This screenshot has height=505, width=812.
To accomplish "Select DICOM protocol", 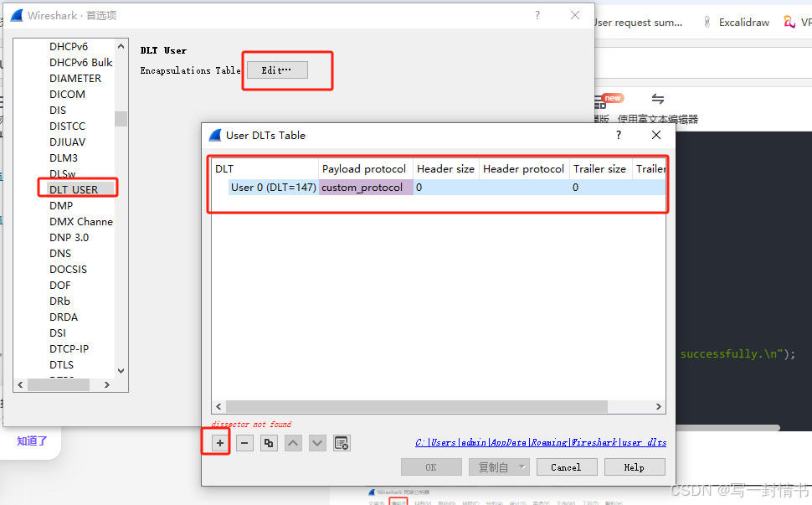I will point(67,95).
